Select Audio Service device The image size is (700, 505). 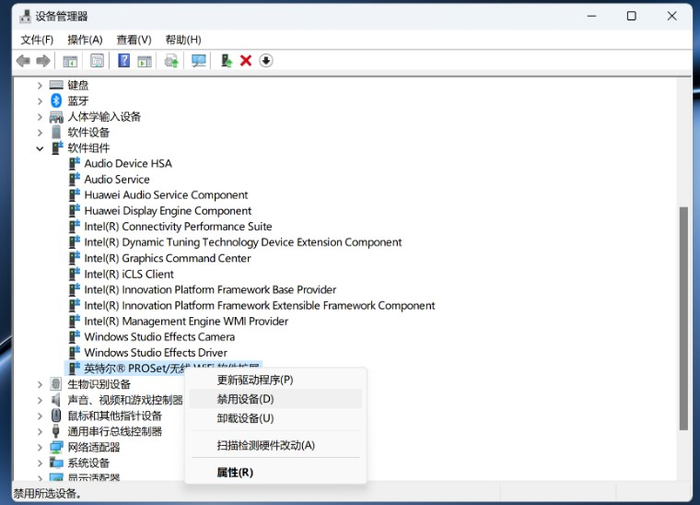pos(117,179)
